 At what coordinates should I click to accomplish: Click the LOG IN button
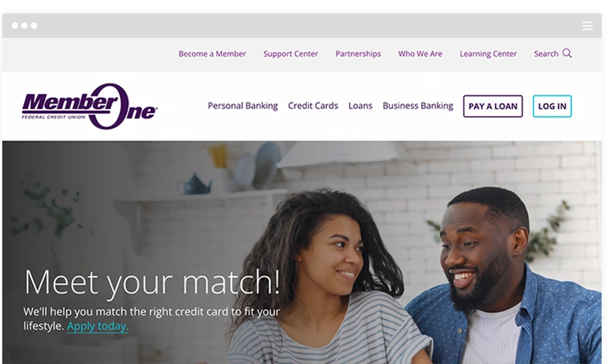point(552,106)
